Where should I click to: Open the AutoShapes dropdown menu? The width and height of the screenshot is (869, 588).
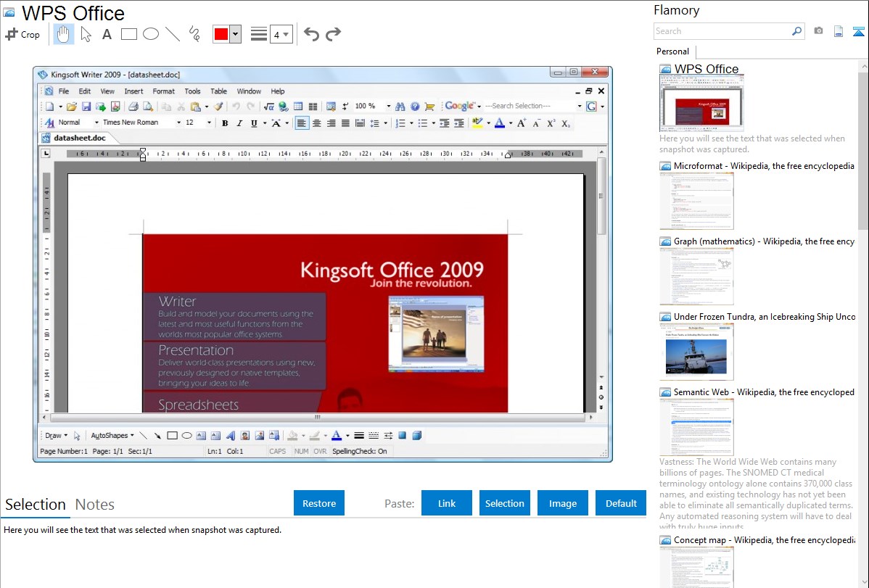(x=112, y=436)
